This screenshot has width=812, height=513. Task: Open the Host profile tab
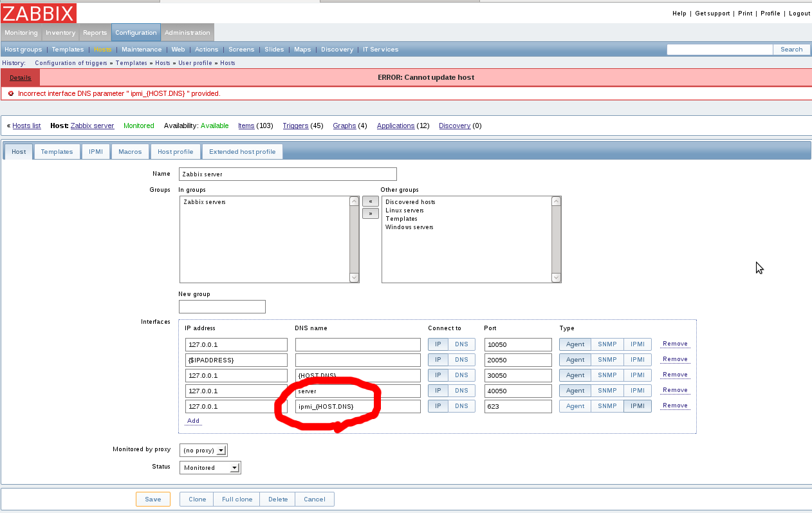176,152
